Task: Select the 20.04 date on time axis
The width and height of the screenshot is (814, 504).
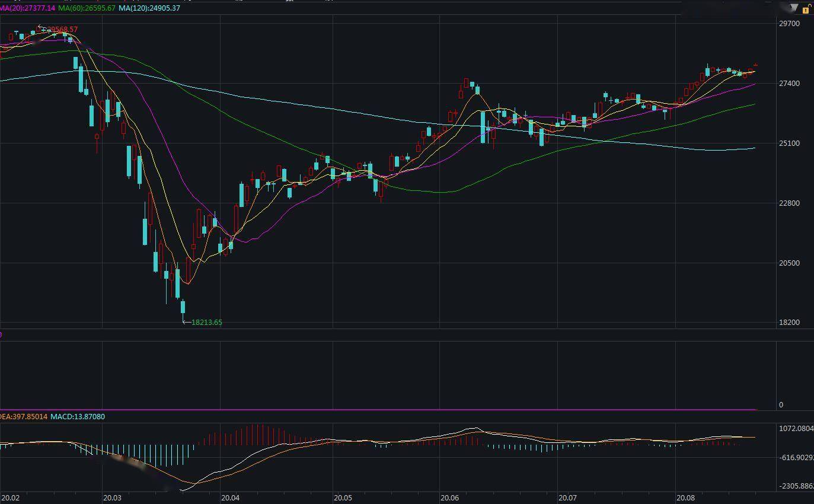Action: [230, 498]
